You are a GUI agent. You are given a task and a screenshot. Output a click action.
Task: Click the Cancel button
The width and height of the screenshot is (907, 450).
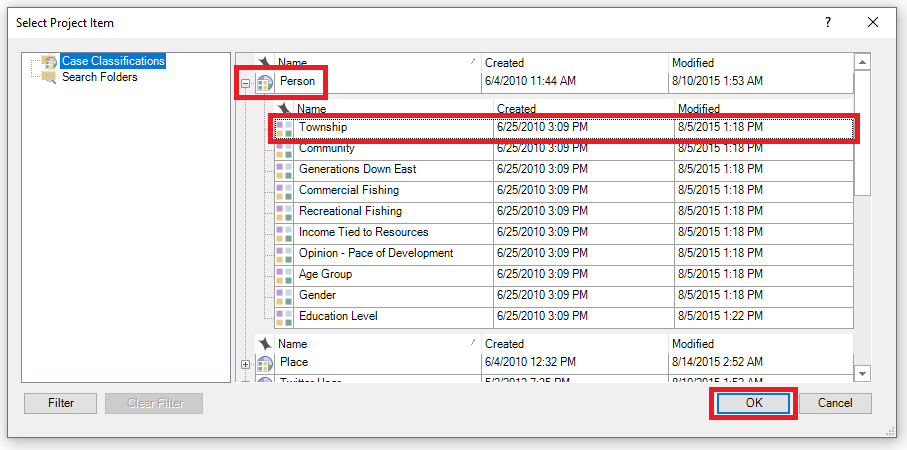click(835, 403)
